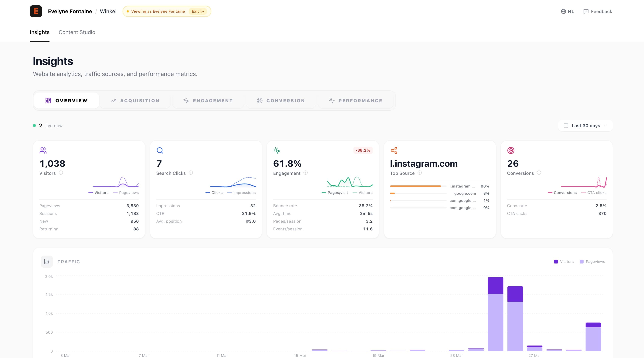Click the Visitors info tooltip icon
644x358 pixels.
tap(61, 173)
